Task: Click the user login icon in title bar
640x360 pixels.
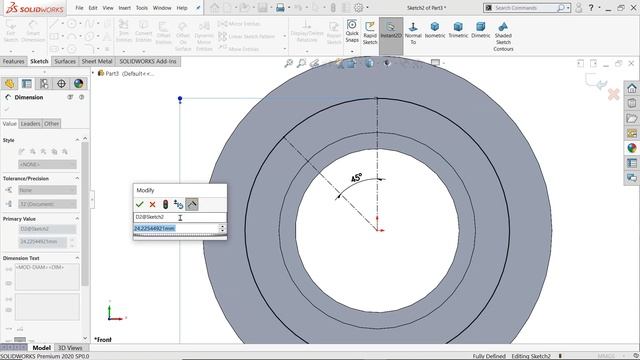Action: click(578, 8)
